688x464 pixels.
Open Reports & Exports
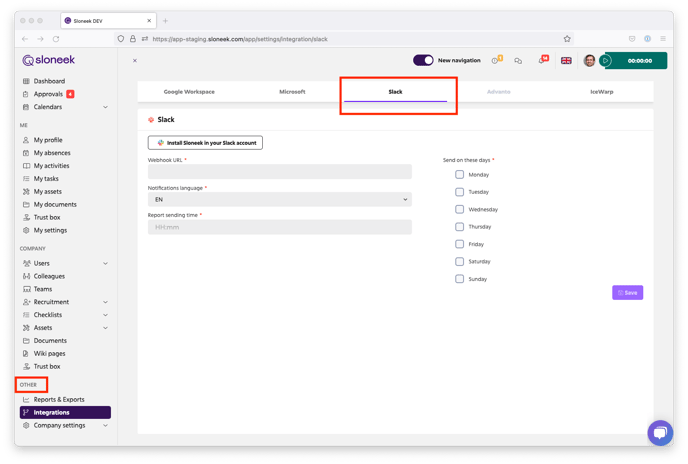pyautogui.click(x=59, y=399)
